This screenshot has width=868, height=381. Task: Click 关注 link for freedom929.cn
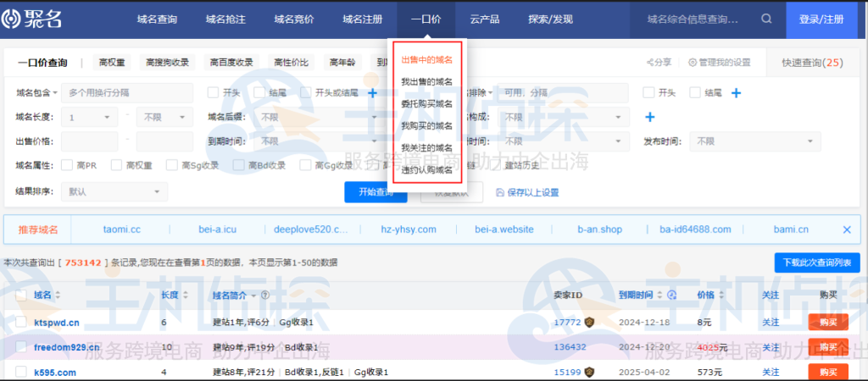(x=771, y=347)
